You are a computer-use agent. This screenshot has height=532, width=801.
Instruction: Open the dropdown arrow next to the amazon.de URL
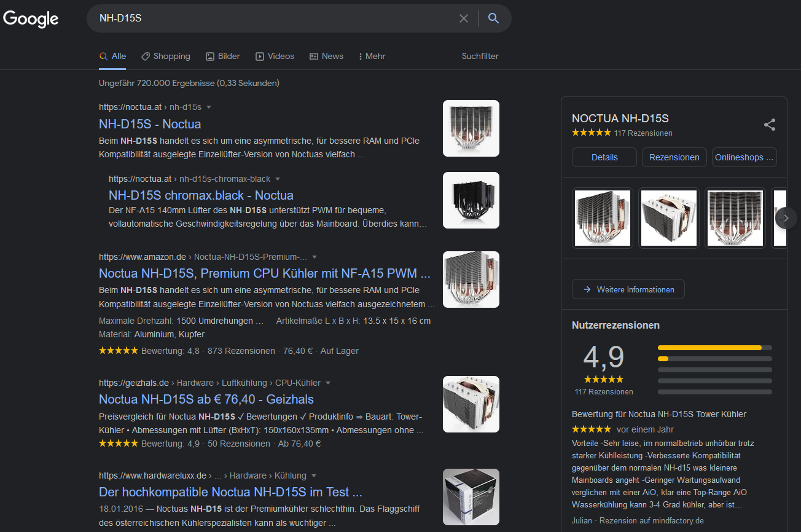[x=315, y=257]
